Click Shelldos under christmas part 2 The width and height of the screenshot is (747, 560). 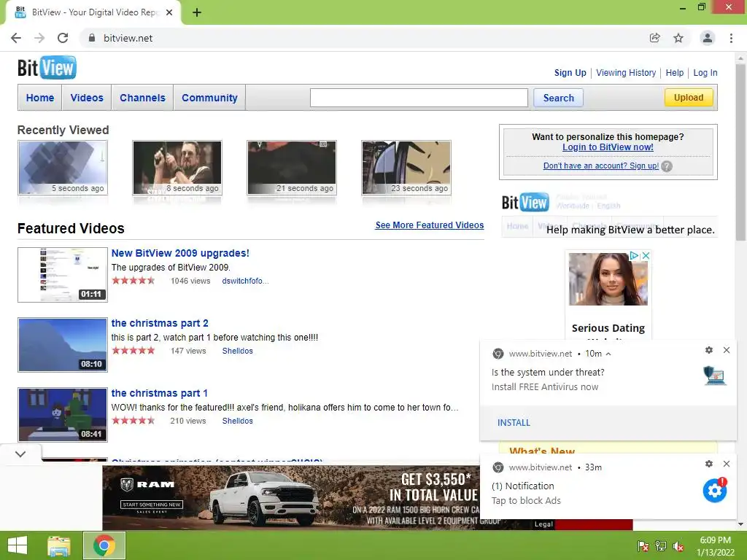point(237,351)
